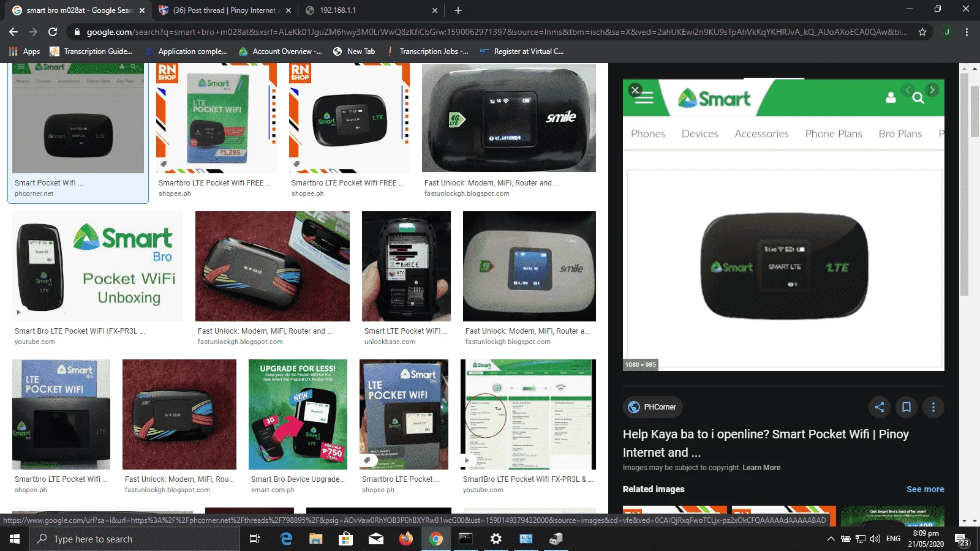The height and width of the screenshot is (551, 980).
Task: Open Microsoft Store from the taskbar
Action: pos(346,539)
